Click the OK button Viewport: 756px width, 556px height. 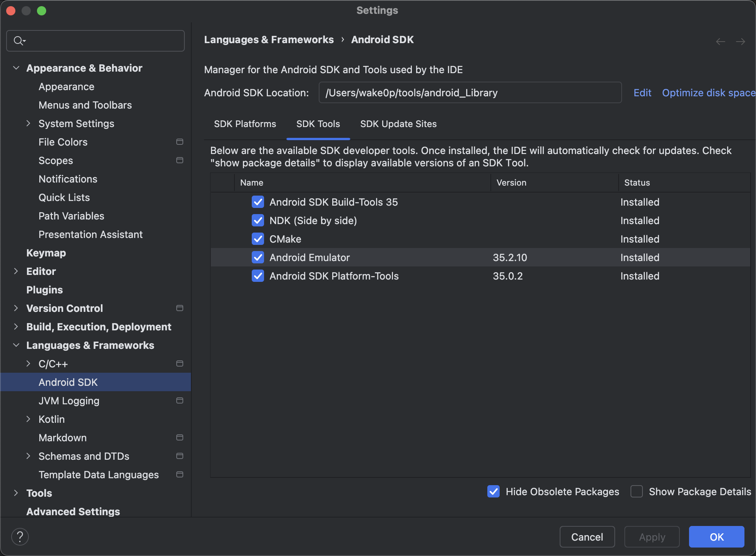(x=716, y=537)
